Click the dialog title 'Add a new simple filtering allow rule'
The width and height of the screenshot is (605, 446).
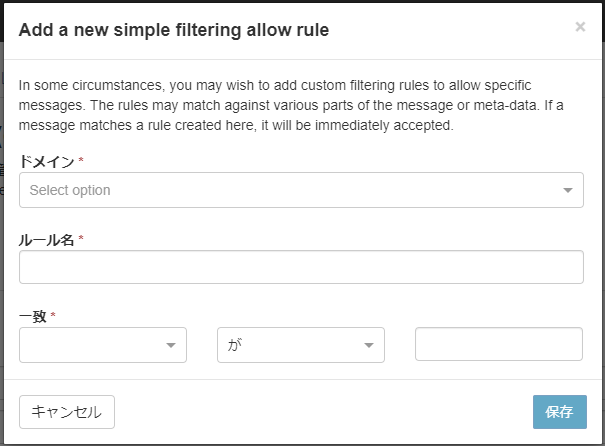tap(174, 30)
